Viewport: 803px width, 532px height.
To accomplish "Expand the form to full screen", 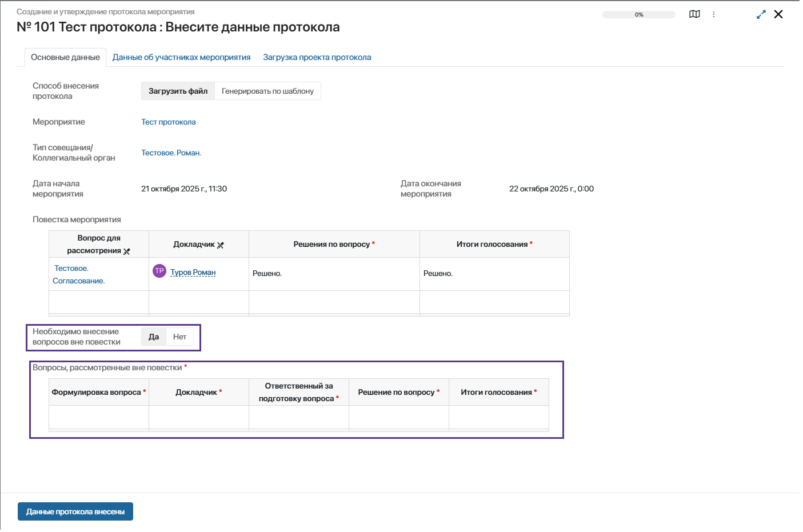I will pos(761,15).
